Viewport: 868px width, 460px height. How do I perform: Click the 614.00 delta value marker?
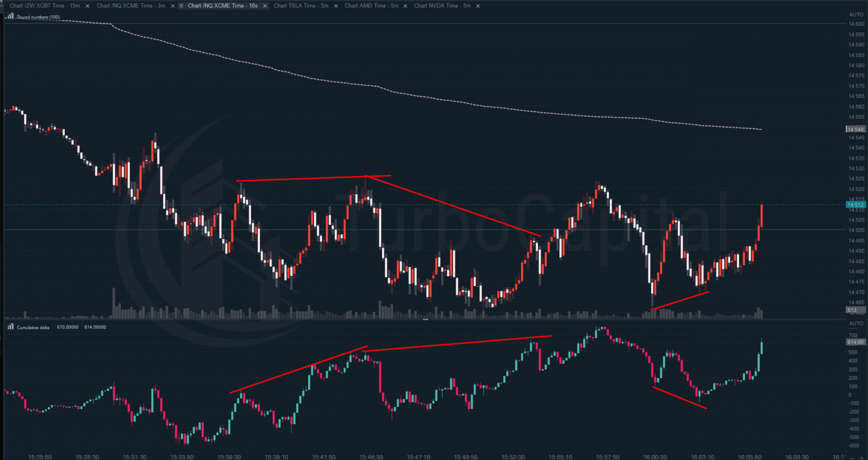[x=856, y=342]
